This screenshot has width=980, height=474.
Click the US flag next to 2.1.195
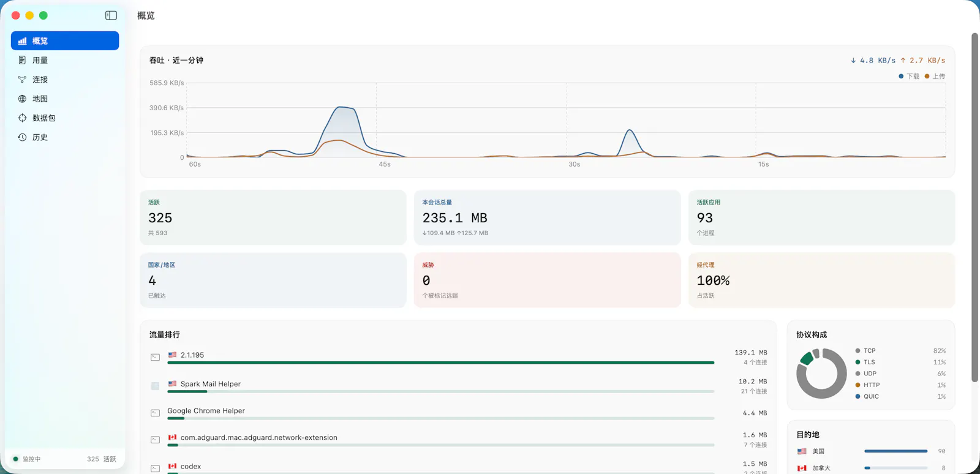point(173,355)
